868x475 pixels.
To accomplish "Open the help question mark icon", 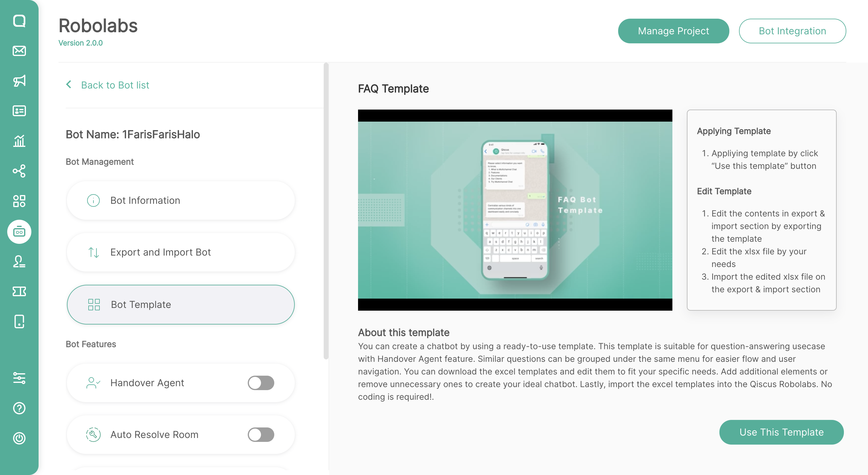I will [x=19, y=408].
